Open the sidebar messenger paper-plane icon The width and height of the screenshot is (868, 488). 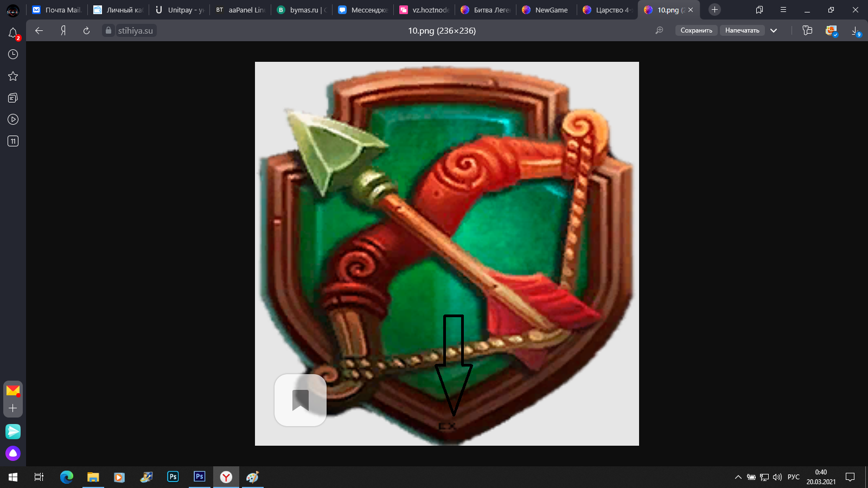point(13,432)
